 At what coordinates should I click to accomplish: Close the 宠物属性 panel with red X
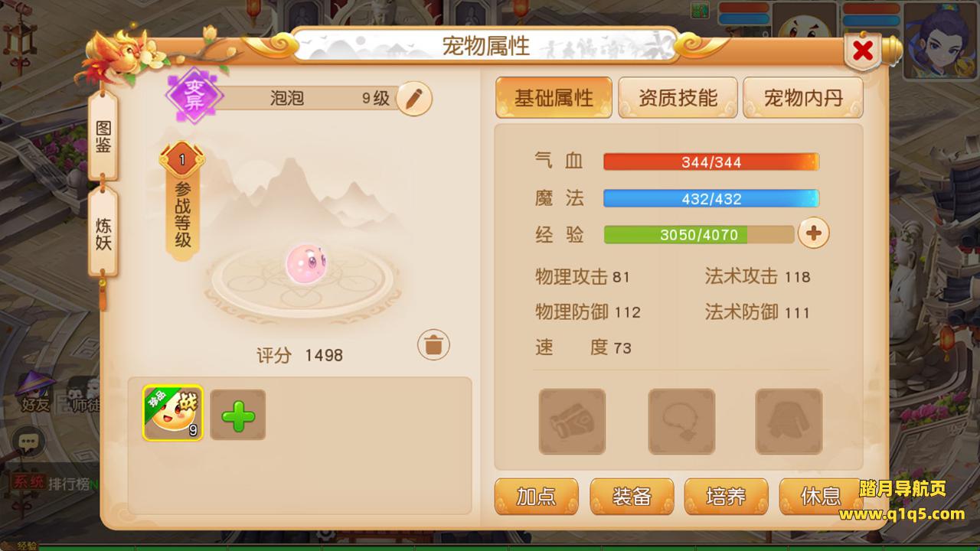click(863, 51)
